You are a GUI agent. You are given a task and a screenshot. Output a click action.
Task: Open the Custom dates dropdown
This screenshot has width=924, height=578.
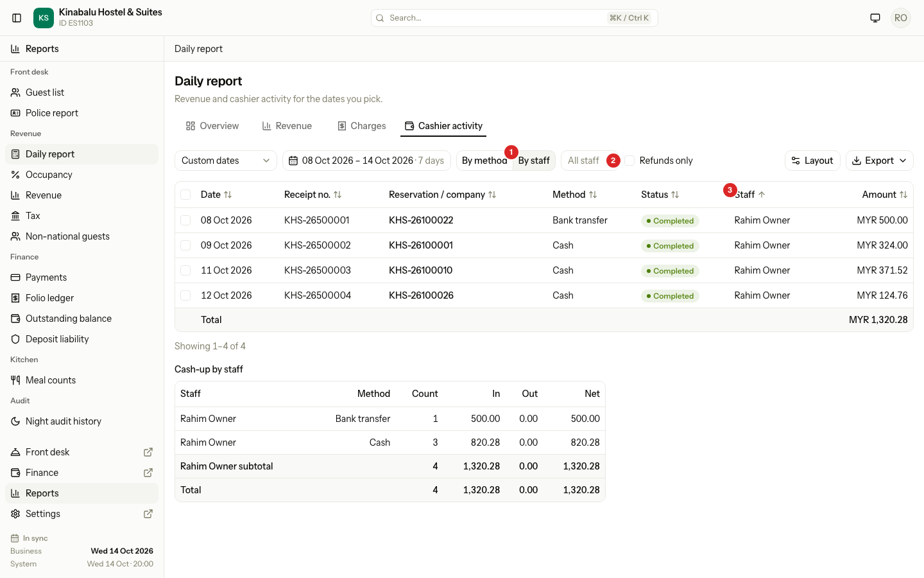click(x=226, y=161)
